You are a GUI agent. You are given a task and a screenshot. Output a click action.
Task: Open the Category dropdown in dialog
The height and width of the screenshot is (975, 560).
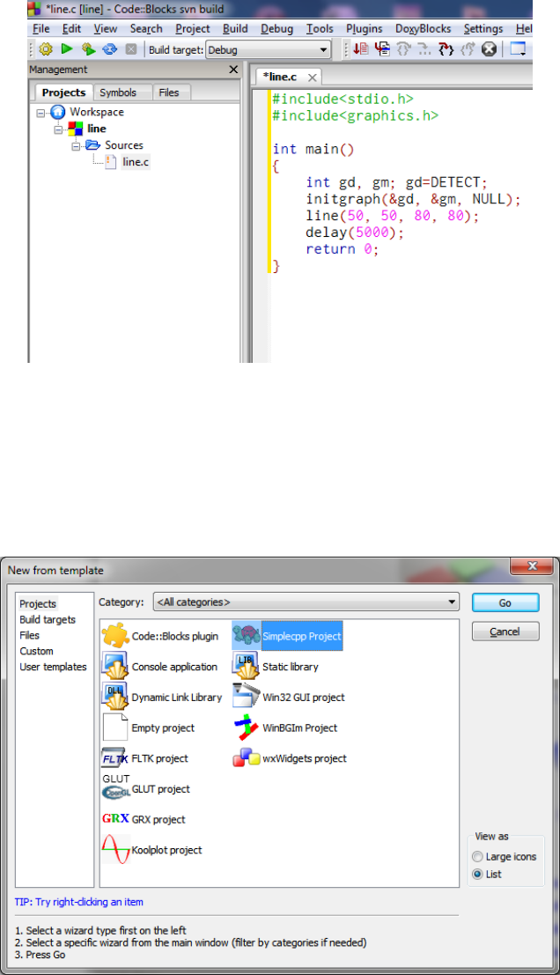pos(306,602)
